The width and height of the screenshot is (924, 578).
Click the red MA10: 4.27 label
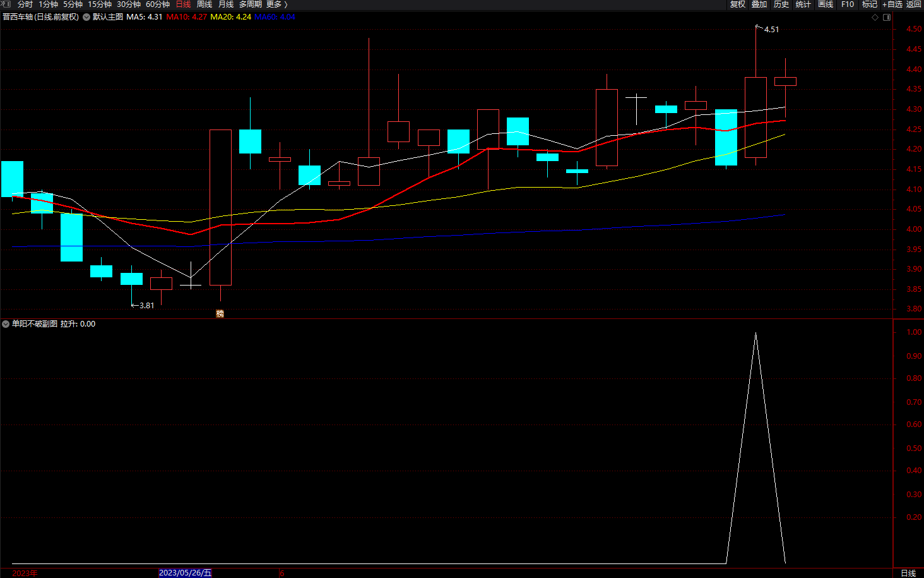(x=187, y=17)
